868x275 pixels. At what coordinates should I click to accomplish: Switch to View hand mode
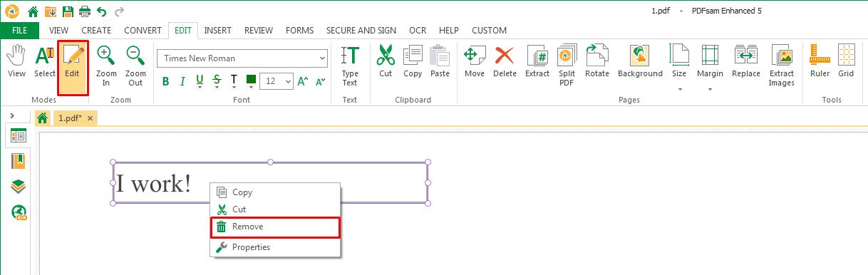(x=16, y=61)
